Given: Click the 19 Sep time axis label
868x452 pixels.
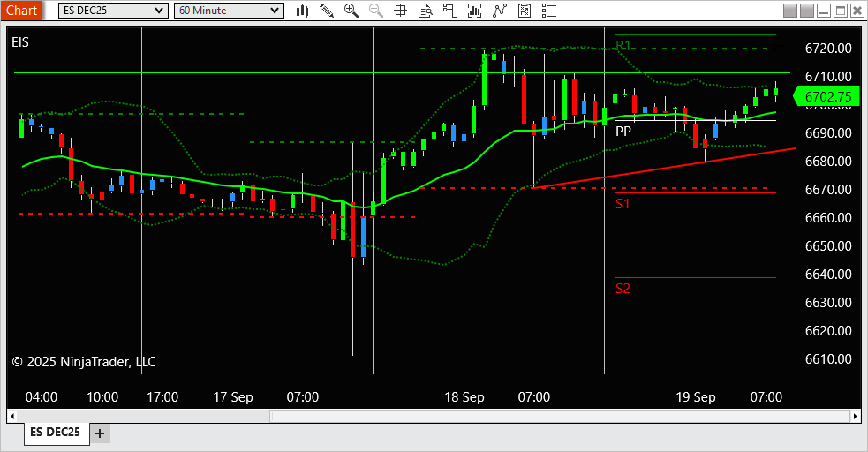Looking at the screenshot, I should coord(696,397).
